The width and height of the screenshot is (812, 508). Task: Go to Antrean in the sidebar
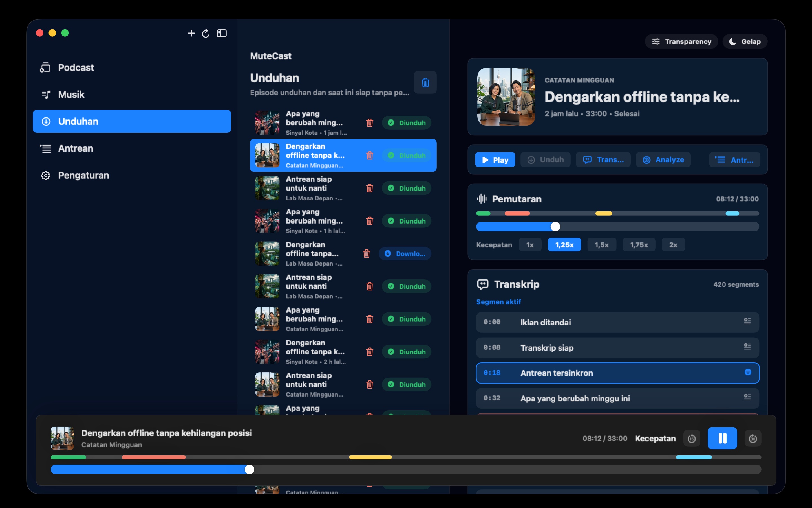coord(132,148)
